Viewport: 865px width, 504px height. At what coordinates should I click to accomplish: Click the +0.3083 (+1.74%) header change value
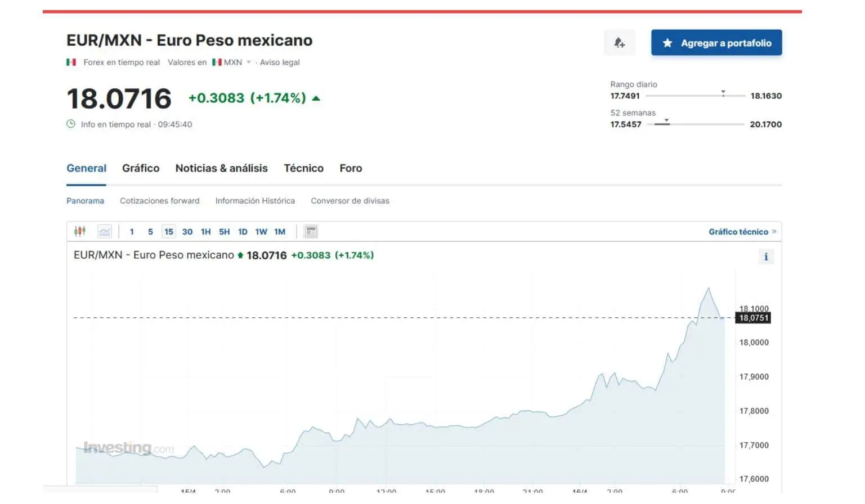click(247, 98)
